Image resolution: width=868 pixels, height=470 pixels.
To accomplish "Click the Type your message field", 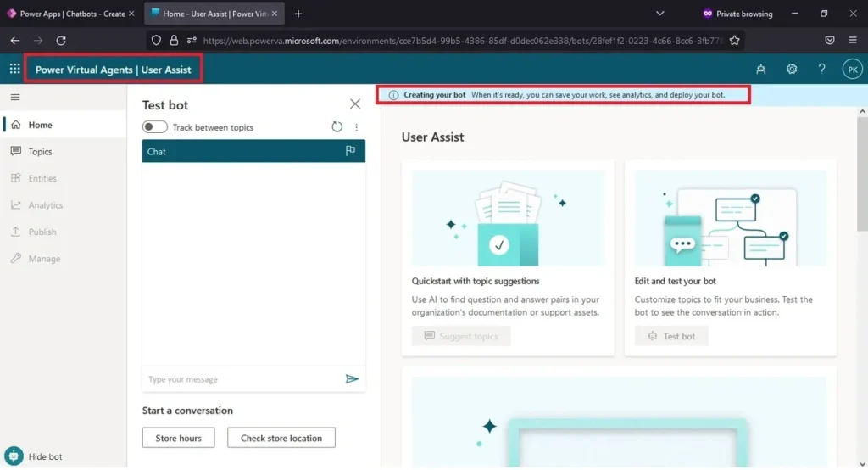I will [242, 379].
